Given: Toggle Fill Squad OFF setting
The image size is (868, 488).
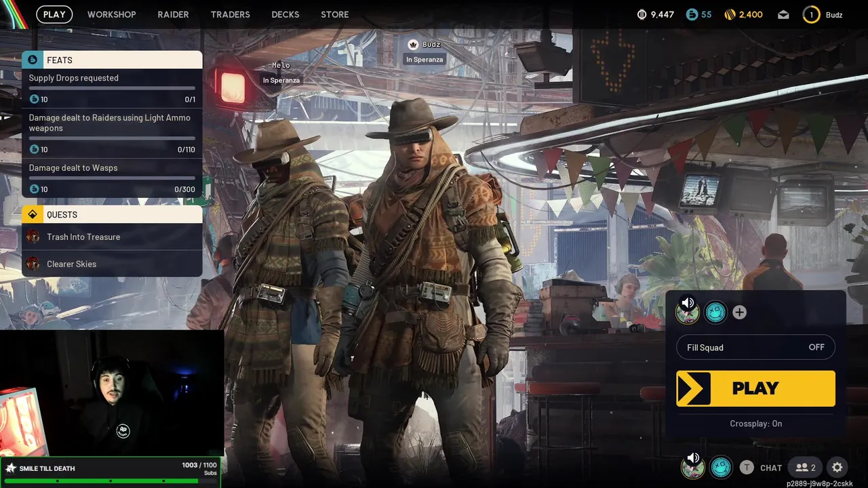Looking at the screenshot, I should point(755,347).
